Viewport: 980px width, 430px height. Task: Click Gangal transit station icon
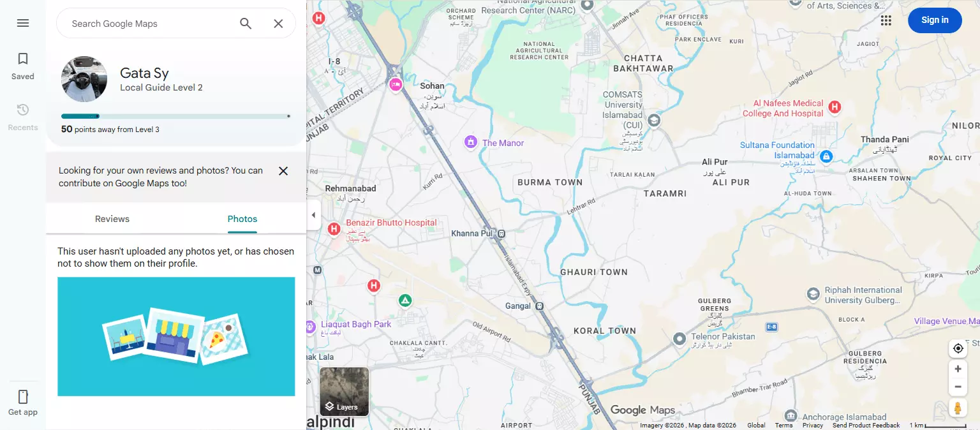tap(539, 306)
